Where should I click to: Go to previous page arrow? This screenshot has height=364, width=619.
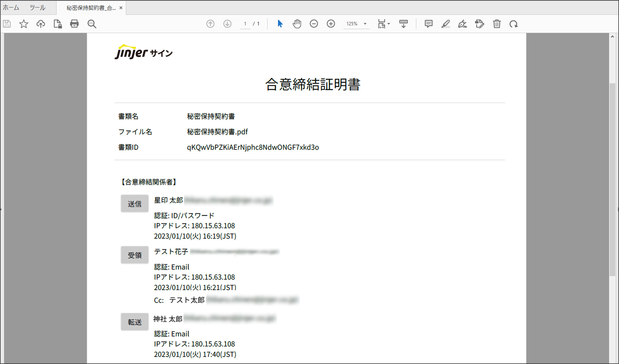(210, 24)
